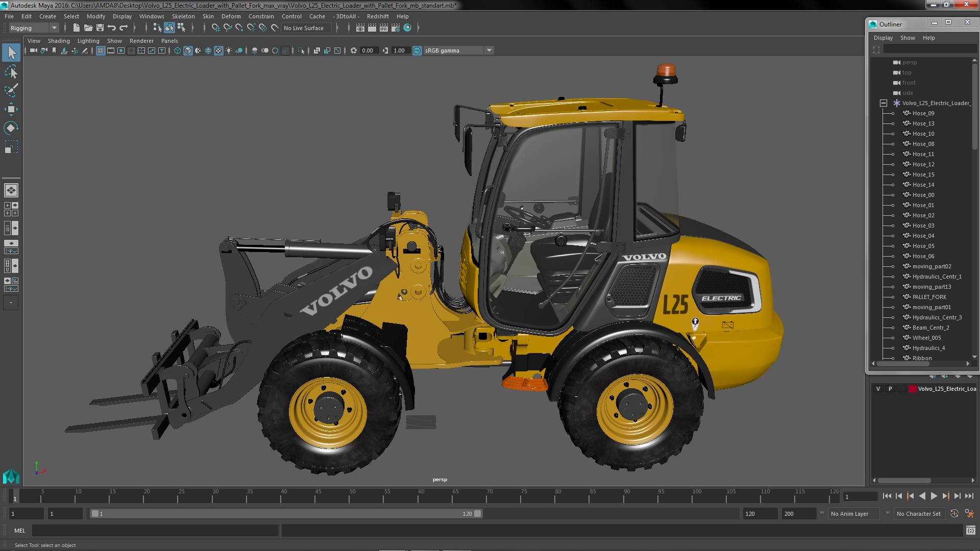The width and height of the screenshot is (980, 551).
Task: Render the current frame
Action: (x=372, y=28)
